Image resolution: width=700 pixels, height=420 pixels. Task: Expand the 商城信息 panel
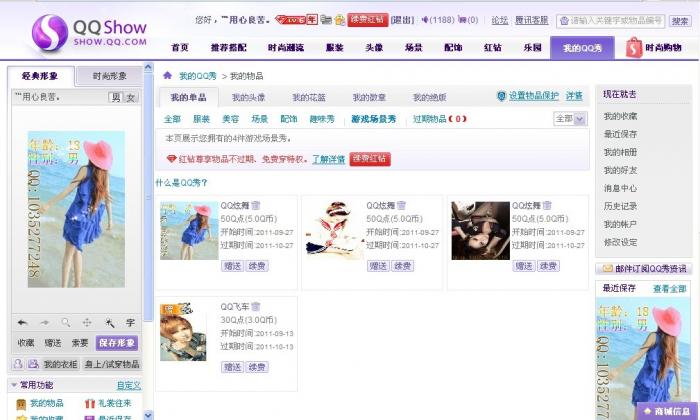coord(667,411)
